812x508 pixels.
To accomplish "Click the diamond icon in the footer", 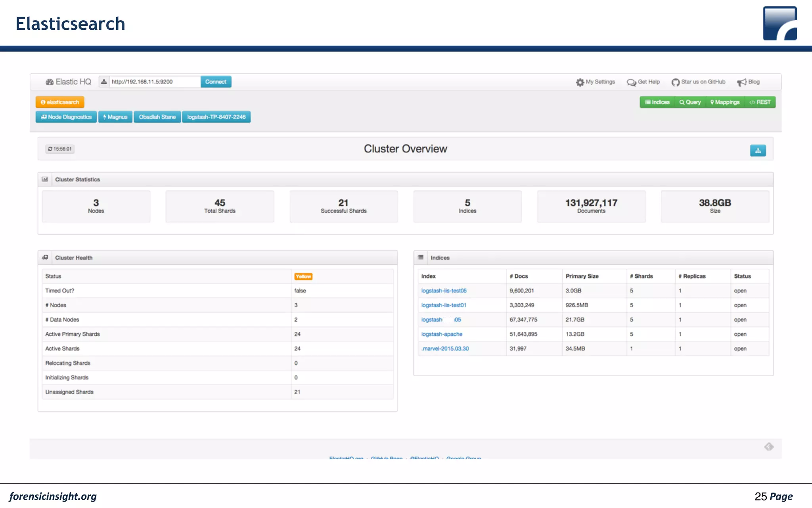I will click(x=769, y=447).
